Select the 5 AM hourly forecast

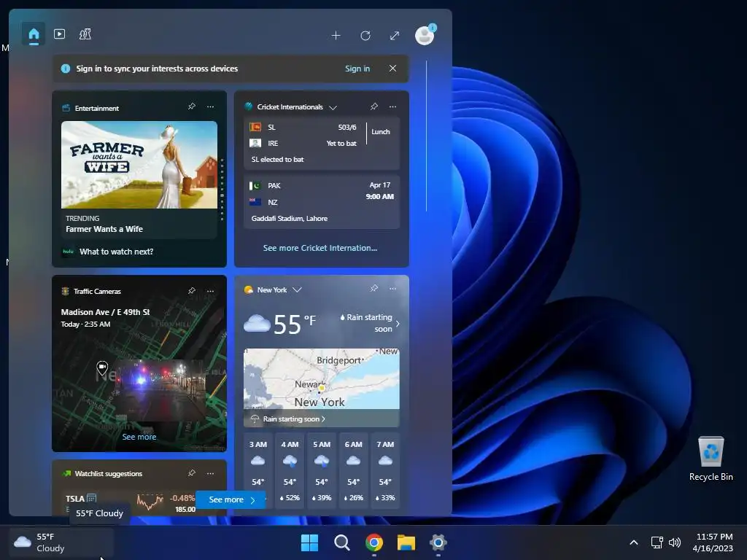coord(322,470)
